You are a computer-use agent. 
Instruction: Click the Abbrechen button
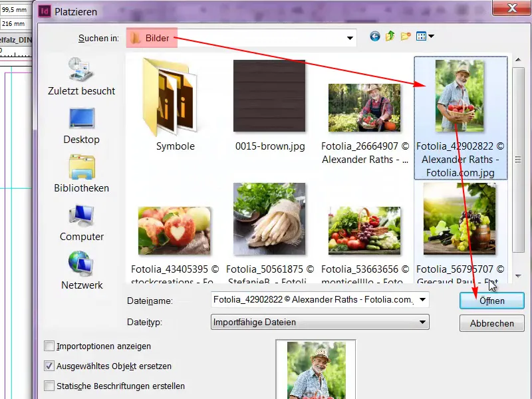(491, 323)
